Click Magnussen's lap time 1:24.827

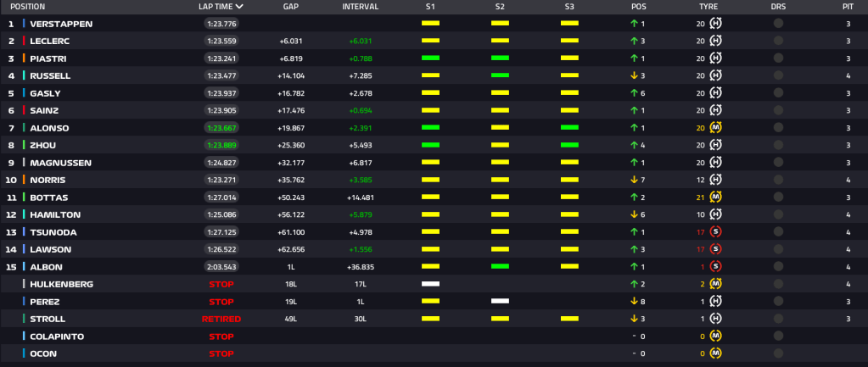(221, 163)
